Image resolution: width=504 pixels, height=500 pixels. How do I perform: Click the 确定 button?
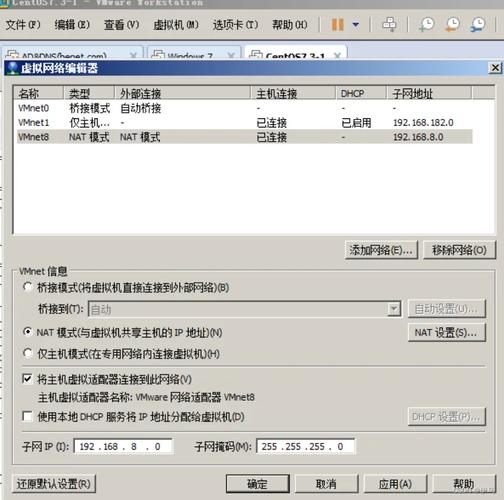point(258,484)
